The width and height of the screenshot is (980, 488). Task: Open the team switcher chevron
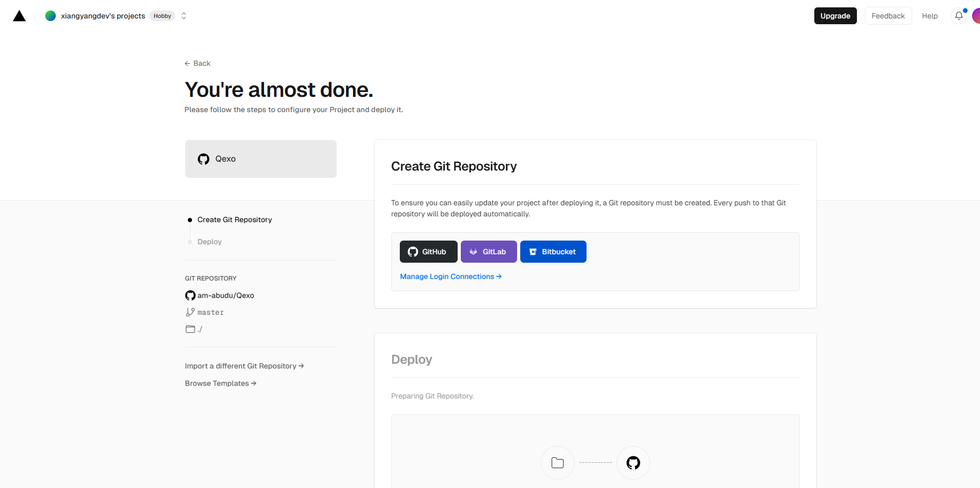coord(184,16)
